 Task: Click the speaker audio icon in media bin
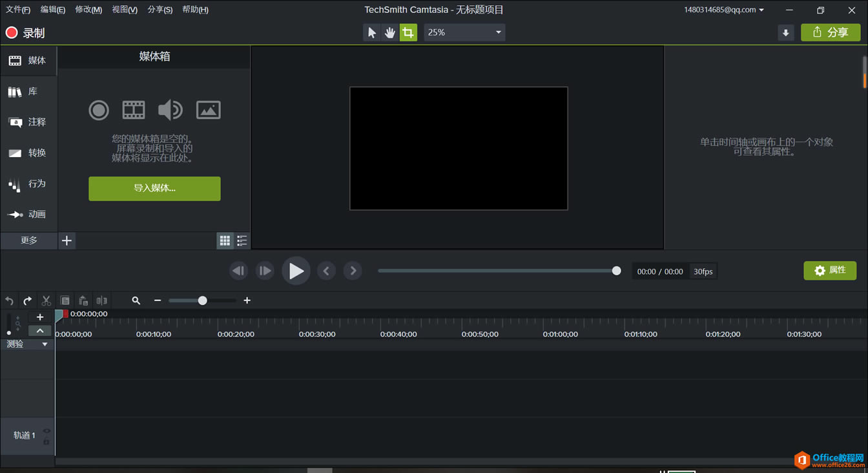coord(170,110)
